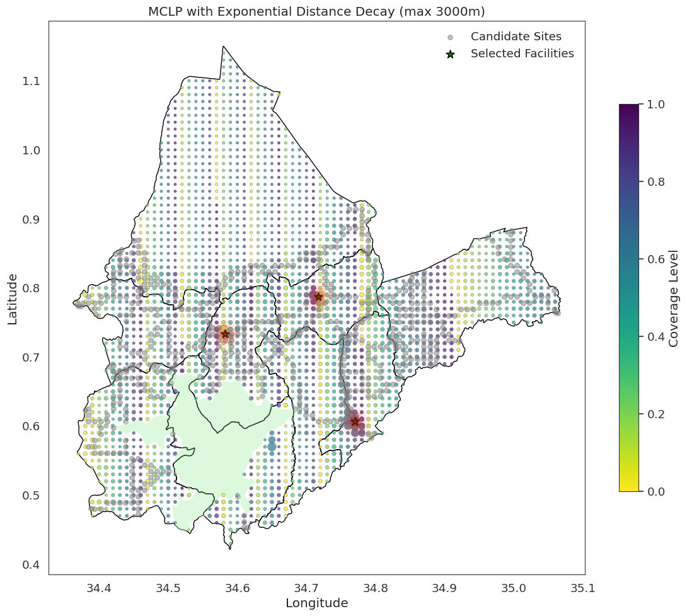The height and width of the screenshot is (616, 687).
Task: Click the southernmost selected facility star
Action: (355, 421)
